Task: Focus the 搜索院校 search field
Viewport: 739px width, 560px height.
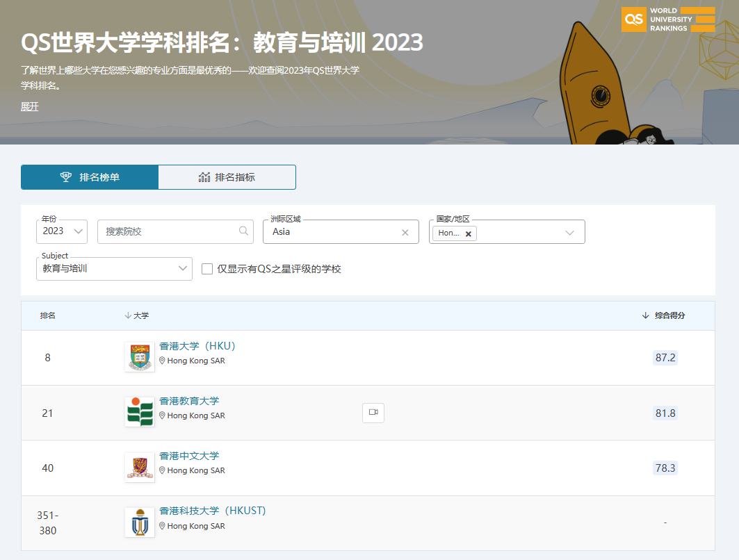Action: 175,231
